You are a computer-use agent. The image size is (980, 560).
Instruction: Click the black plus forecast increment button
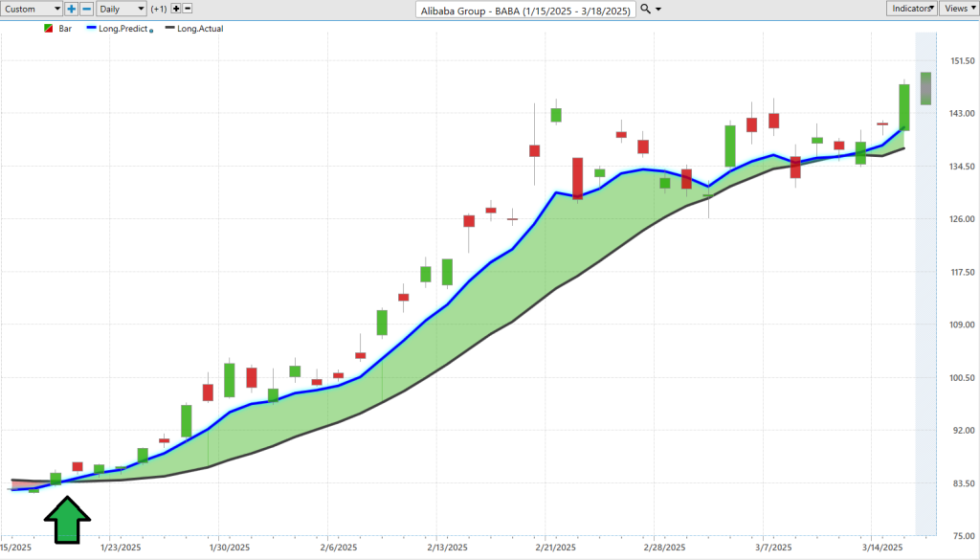[176, 9]
